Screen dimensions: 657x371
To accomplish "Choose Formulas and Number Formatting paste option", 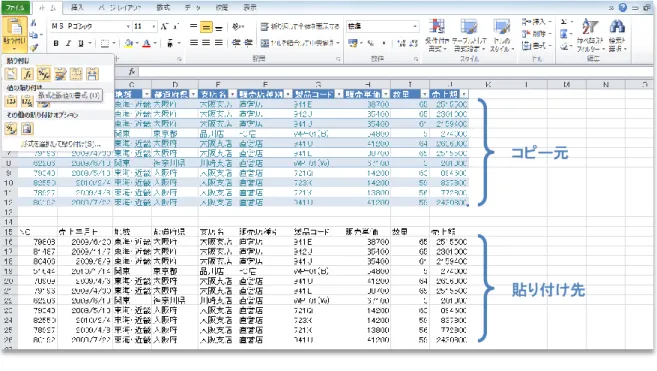I will 44,74.
